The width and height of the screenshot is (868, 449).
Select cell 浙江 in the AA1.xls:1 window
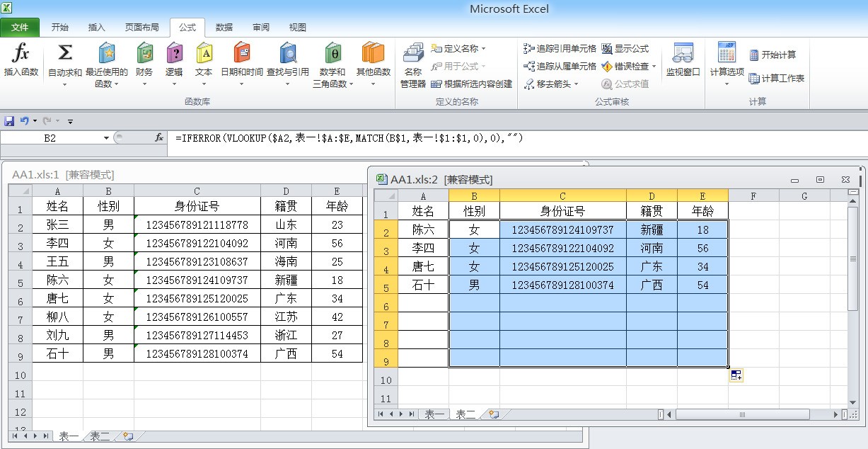286,335
